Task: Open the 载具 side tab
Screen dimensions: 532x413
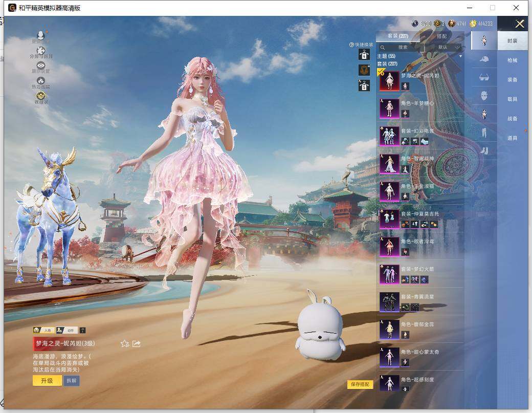Action: [x=513, y=99]
